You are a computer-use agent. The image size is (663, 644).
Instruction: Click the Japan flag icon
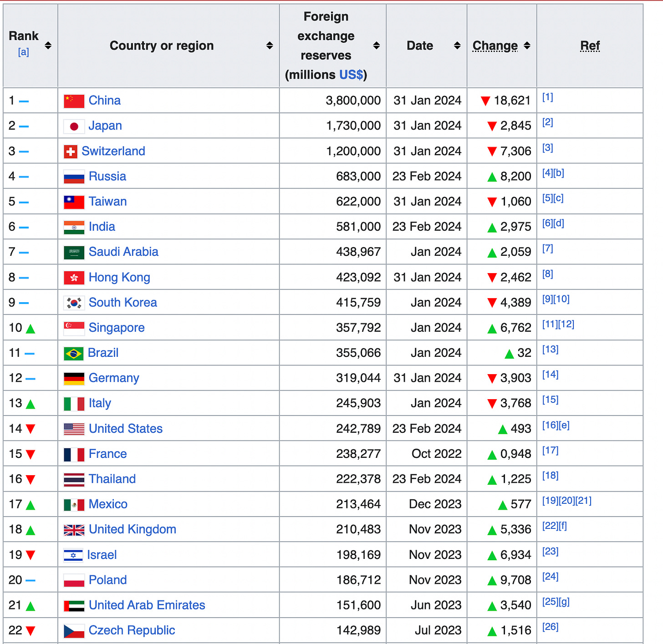pos(74,126)
